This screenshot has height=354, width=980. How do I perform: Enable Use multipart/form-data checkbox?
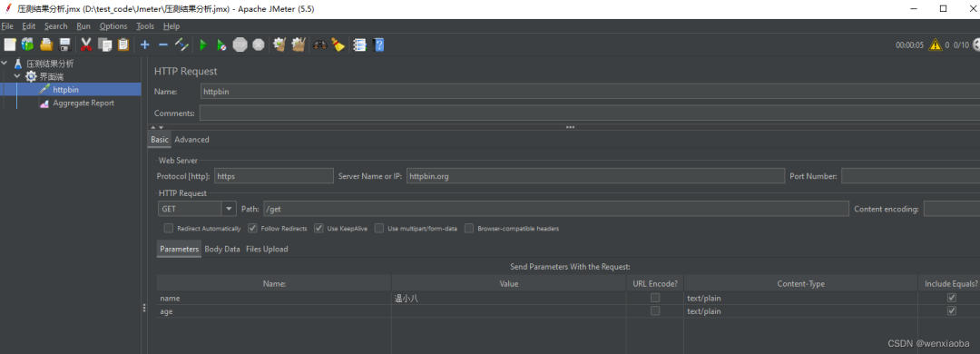pos(379,229)
